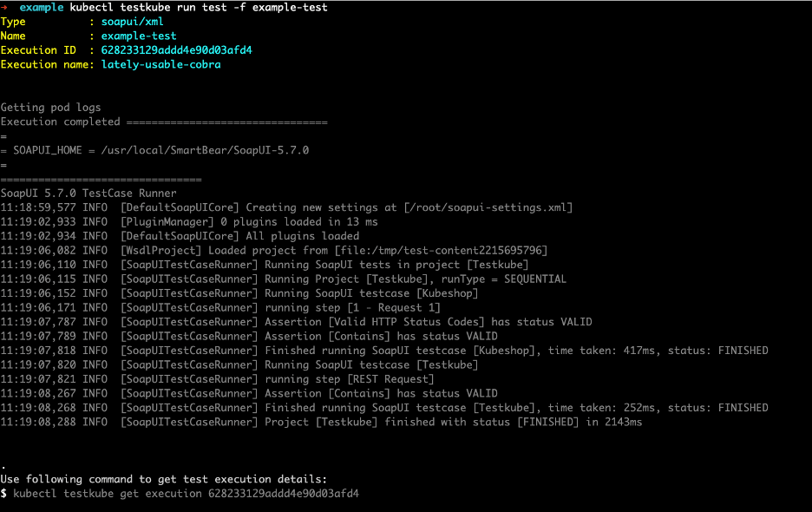812x512 pixels.
Task: Click the 'Getting pod logs' line
Action: [x=50, y=108]
